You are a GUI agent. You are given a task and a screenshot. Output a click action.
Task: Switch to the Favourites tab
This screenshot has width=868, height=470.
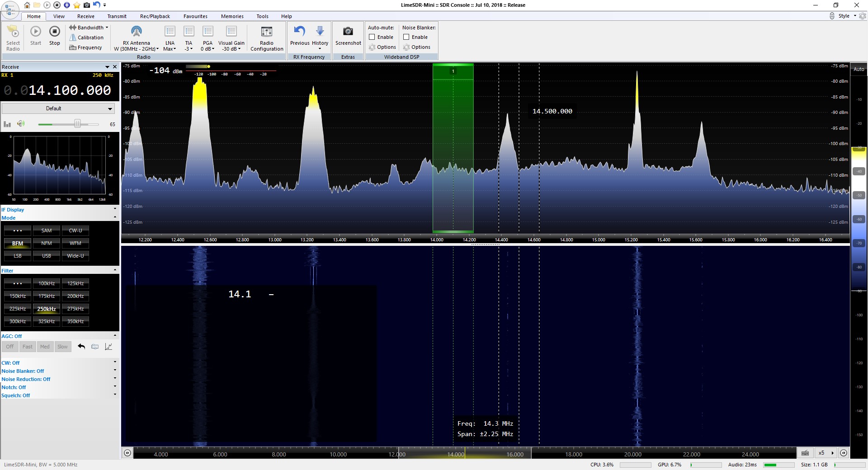(x=195, y=16)
